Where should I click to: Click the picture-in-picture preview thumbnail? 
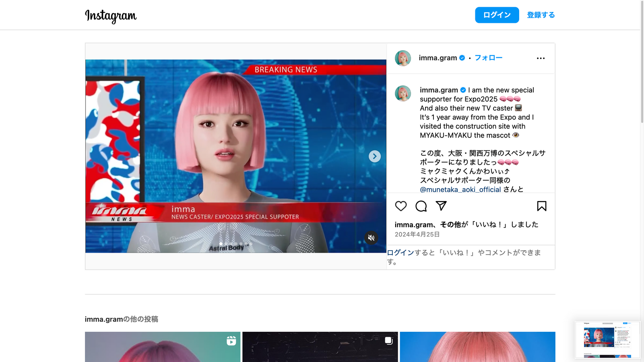[607, 340]
